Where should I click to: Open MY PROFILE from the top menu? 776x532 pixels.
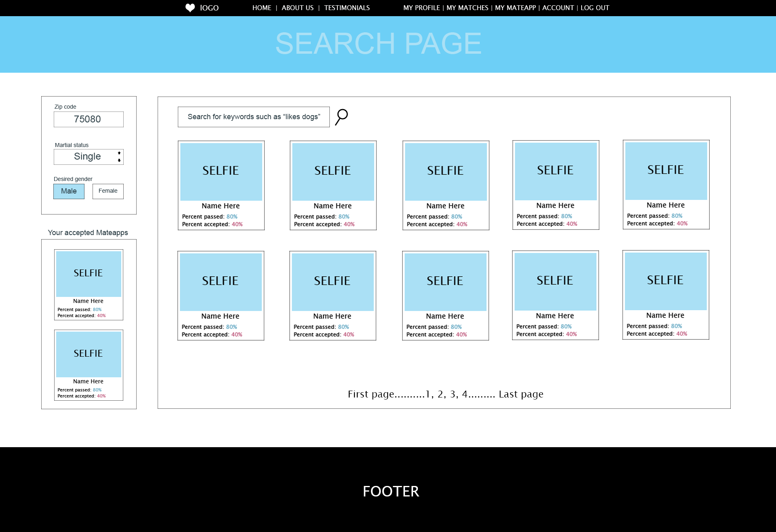421,8
